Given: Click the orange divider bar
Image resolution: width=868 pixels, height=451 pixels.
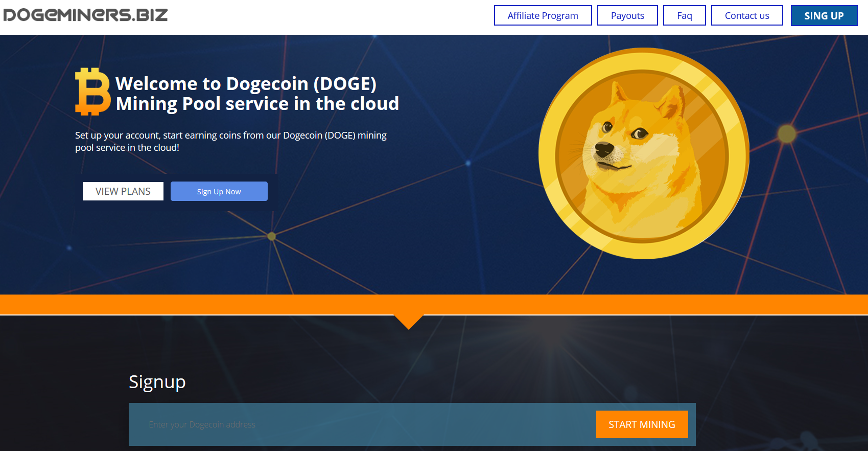Looking at the screenshot, I should pos(434,305).
